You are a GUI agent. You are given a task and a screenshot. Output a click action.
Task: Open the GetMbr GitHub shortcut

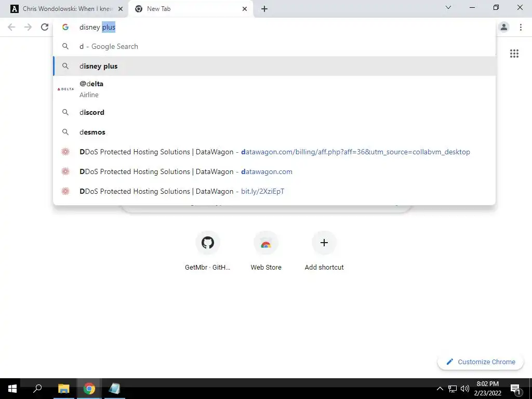[208, 251]
